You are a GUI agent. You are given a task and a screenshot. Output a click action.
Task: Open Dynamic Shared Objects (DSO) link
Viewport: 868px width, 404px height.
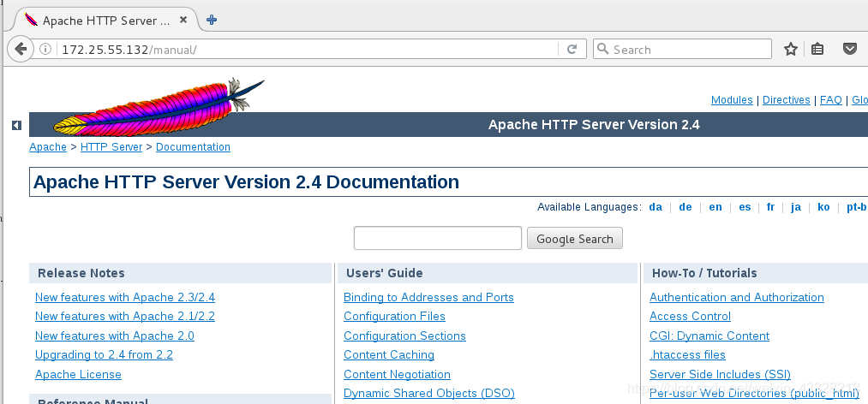pyautogui.click(x=429, y=394)
